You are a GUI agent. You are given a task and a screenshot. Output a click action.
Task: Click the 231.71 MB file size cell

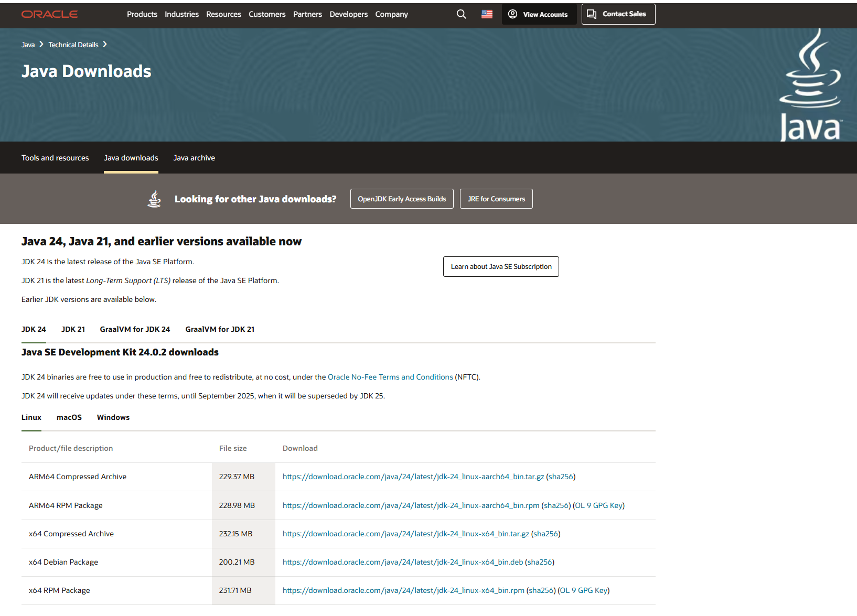click(x=243, y=590)
